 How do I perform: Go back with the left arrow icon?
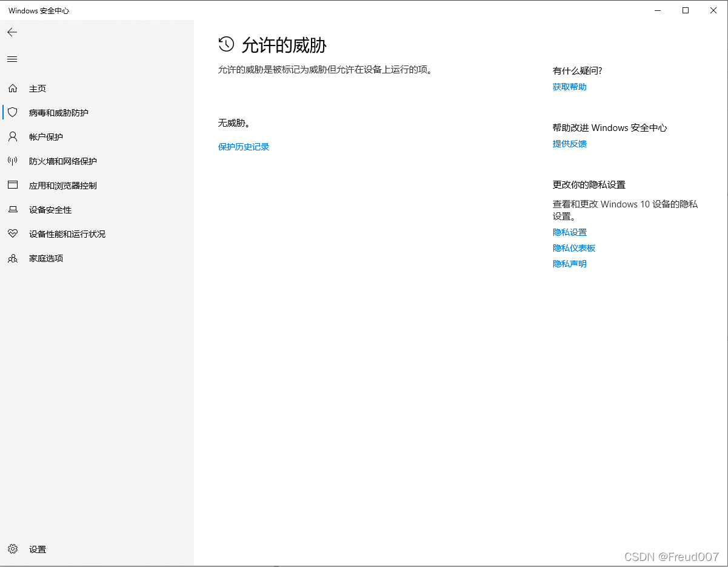pos(12,32)
